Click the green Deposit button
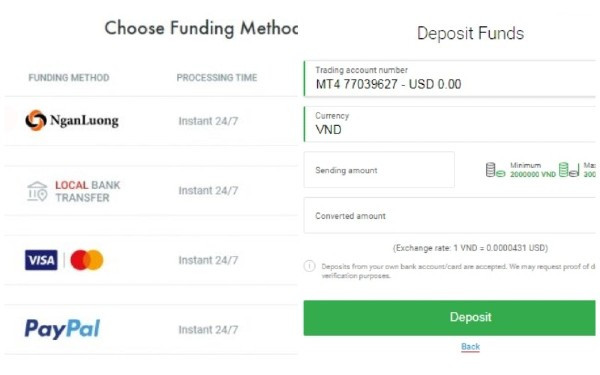Viewport: 600px width, 375px height. point(450,318)
